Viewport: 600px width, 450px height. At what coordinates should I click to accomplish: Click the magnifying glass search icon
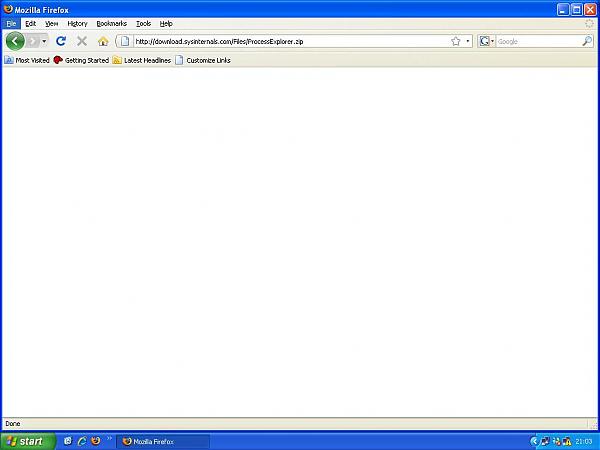coord(587,41)
